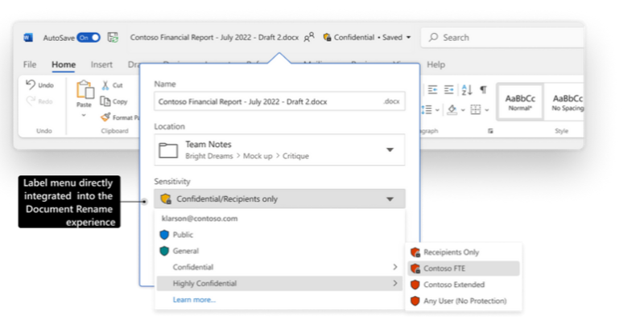Open the Shading color dropdown arrow
Image resolution: width=644 pixels, height=336 pixels.
(462, 110)
